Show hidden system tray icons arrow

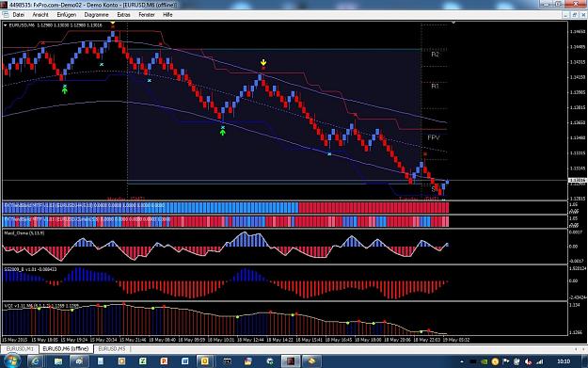coord(462,361)
